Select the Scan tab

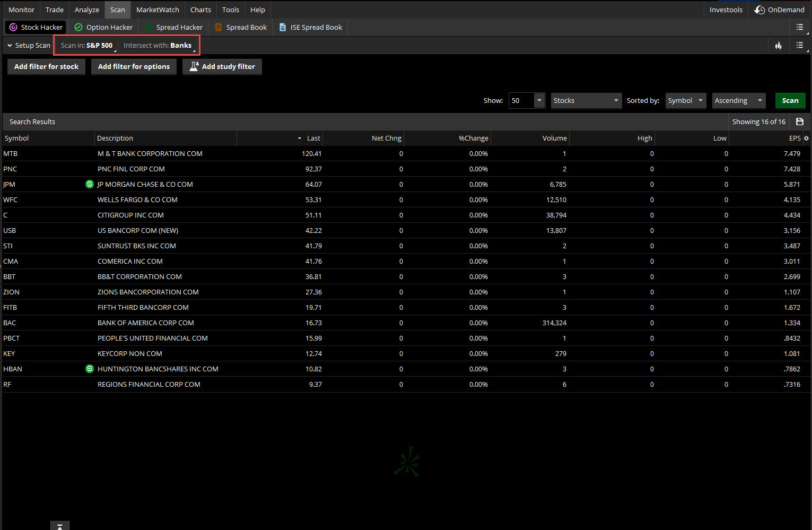[x=118, y=10]
